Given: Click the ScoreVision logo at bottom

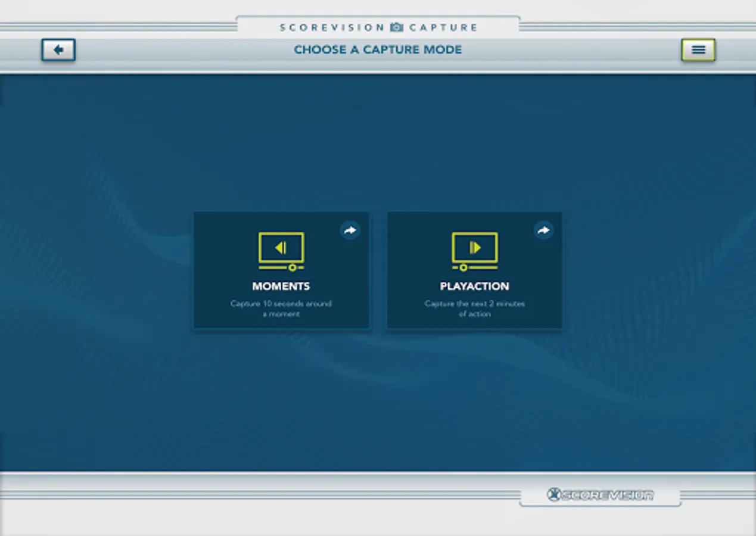Looking at the screenshot, I should coord(601,495).
